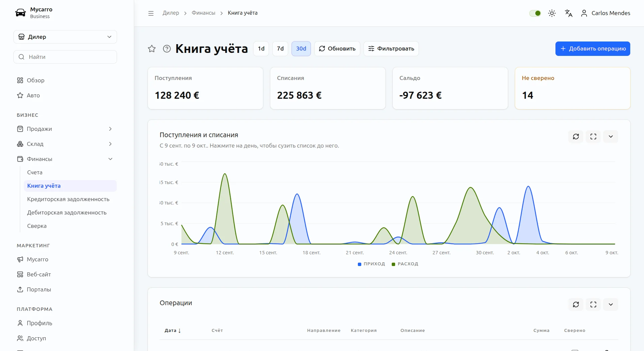Image resolution: width=644 pixels, height=351 pixels.
Task: Open the Операции table in fullscreen
Action: pyautogui.click(x=593, y=304)
